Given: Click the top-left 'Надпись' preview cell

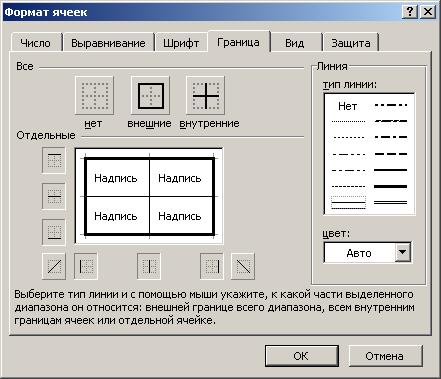Looking at the screenshot, I should tap(116, 178).
